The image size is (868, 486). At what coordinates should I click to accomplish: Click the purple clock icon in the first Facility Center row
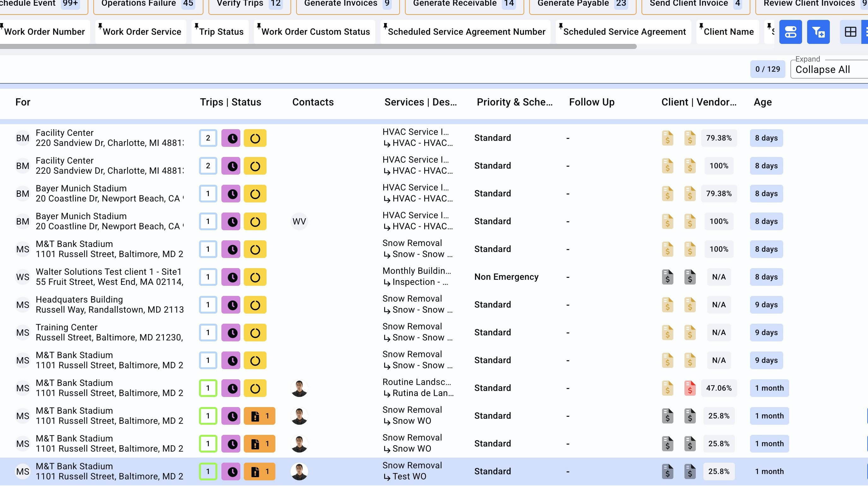231,138
